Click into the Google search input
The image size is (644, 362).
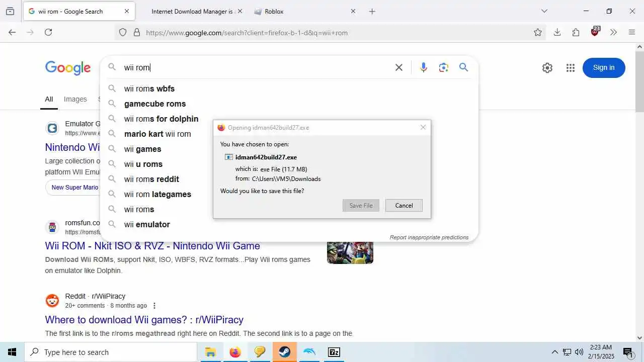point(257,67)
